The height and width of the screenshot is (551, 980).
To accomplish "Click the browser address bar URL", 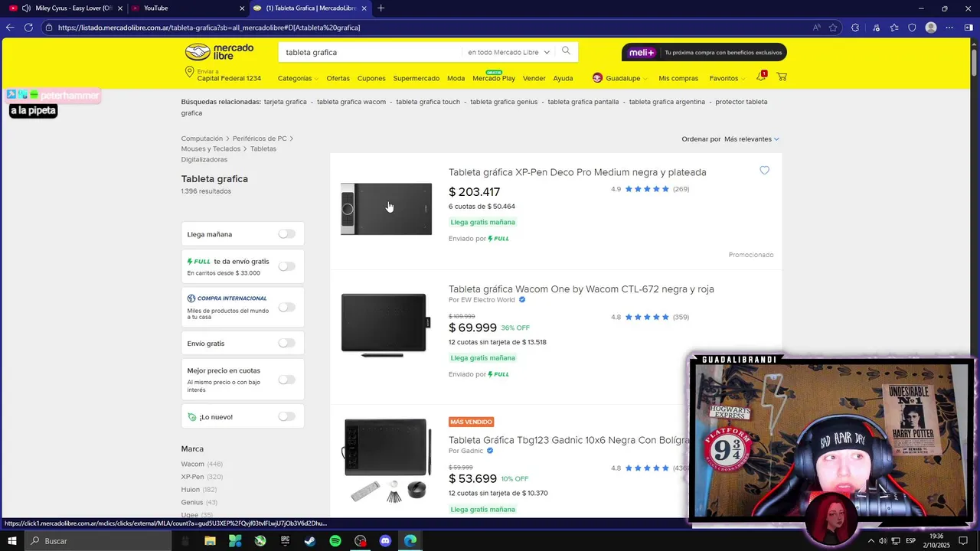I will pyautogui.click(x=209, y=28).
